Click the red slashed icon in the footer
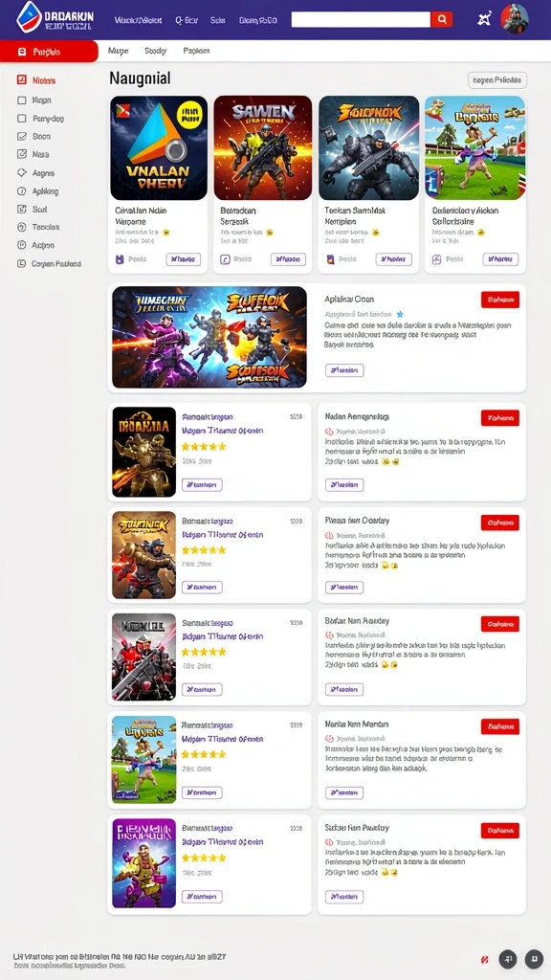The height and width of the screenshot is (980, 551). [x=484, y=959]
